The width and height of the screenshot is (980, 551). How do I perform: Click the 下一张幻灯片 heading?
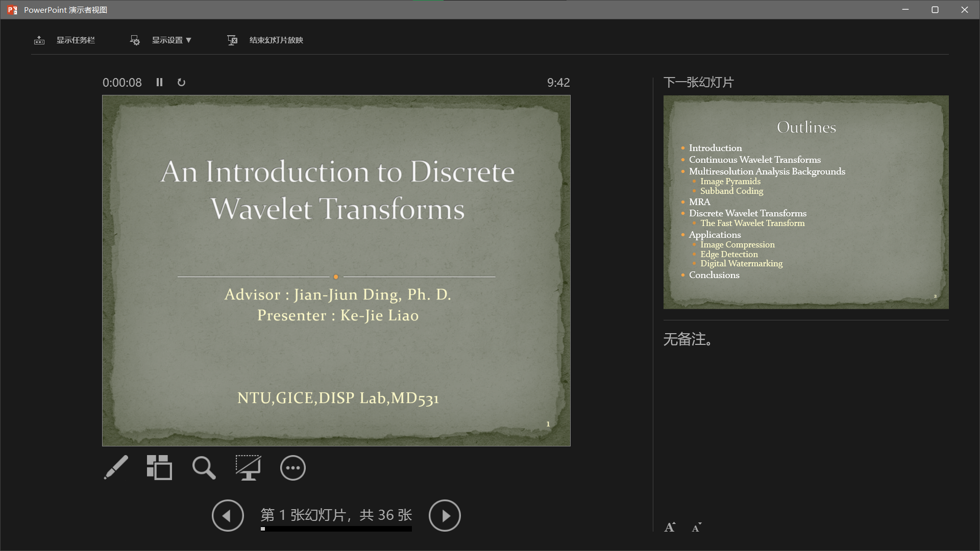699,82
